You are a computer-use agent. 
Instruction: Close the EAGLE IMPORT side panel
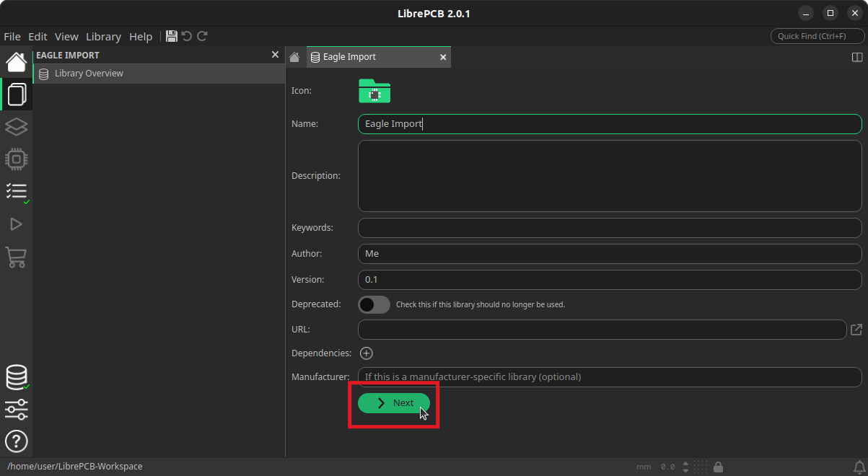click(x=275, y=55)
